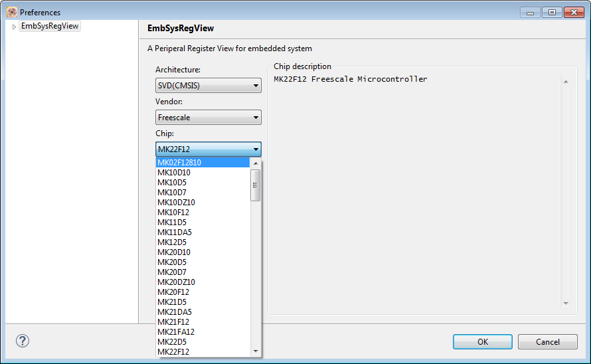Select EmbSysRegView in the preferences tree
The width and height of the screenshot is (591, 364).
tap(50, 27)
